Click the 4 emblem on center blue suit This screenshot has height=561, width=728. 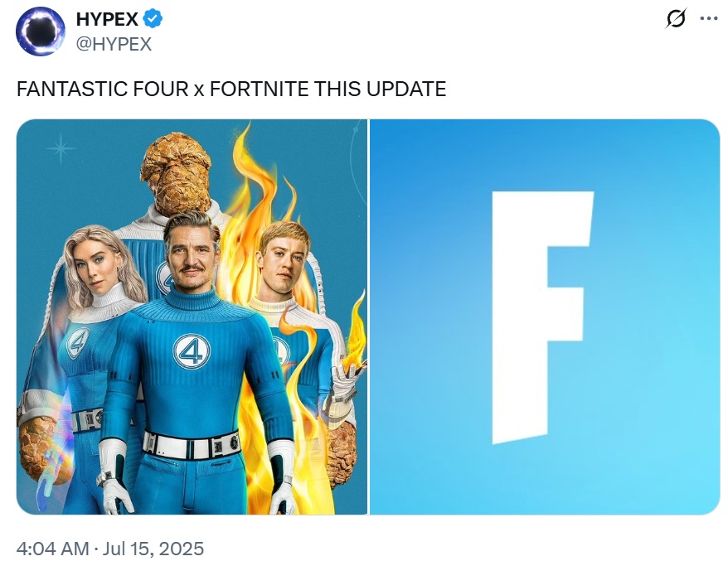192,351
